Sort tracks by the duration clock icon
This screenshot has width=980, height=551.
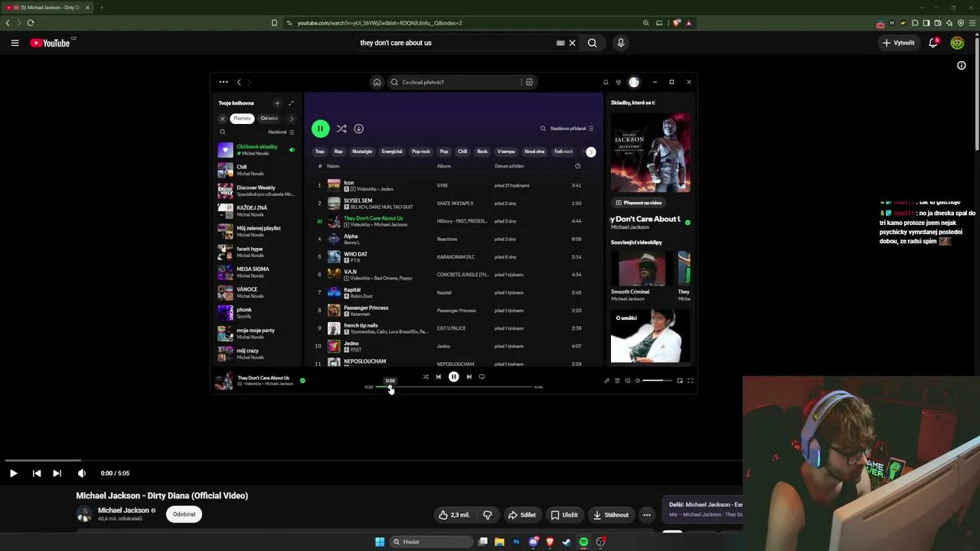click(577, 166)
